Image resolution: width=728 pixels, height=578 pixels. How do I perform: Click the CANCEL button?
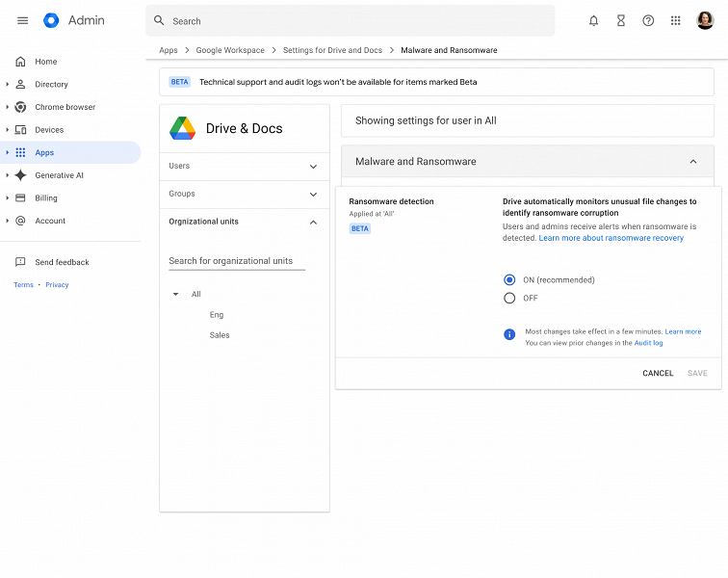658,374
